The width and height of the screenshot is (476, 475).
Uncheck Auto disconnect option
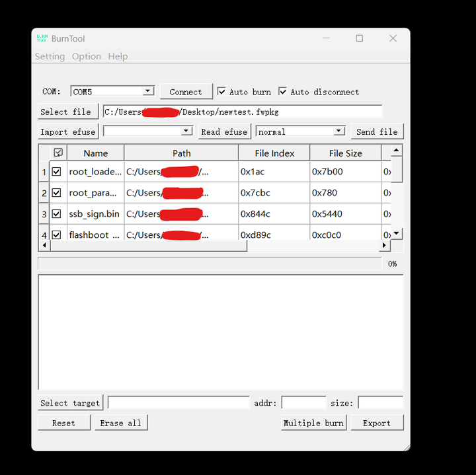pos(282,91)
